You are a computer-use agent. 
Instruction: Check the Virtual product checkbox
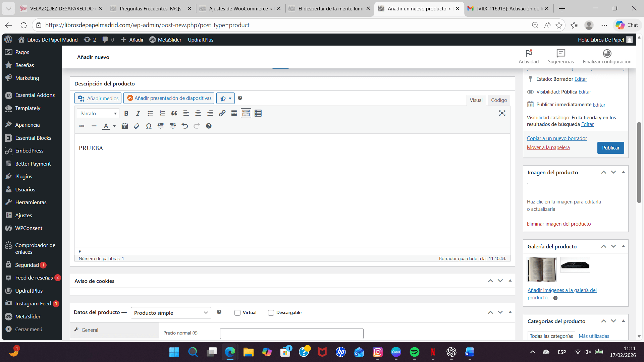237,313
